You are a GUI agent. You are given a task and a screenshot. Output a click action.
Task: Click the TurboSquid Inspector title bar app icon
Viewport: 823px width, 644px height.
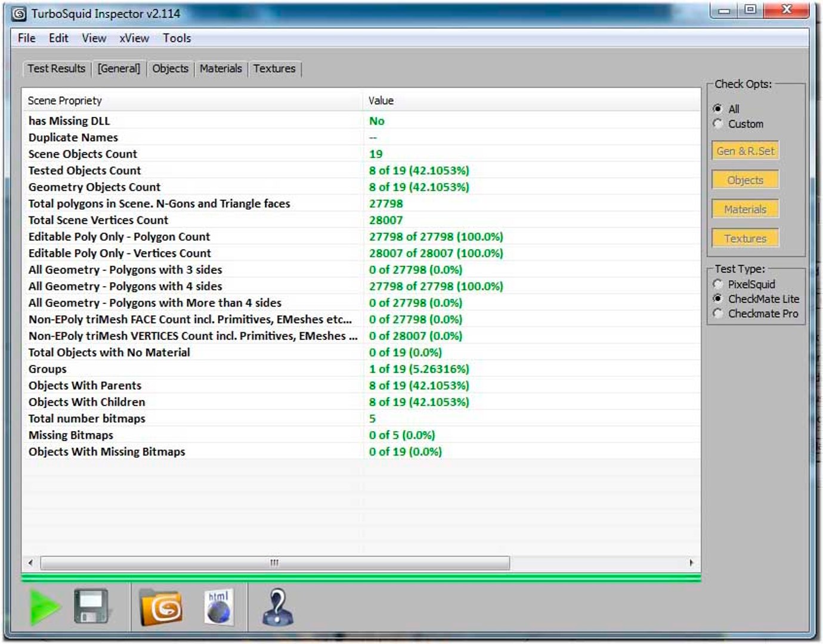tap(19, 14)
